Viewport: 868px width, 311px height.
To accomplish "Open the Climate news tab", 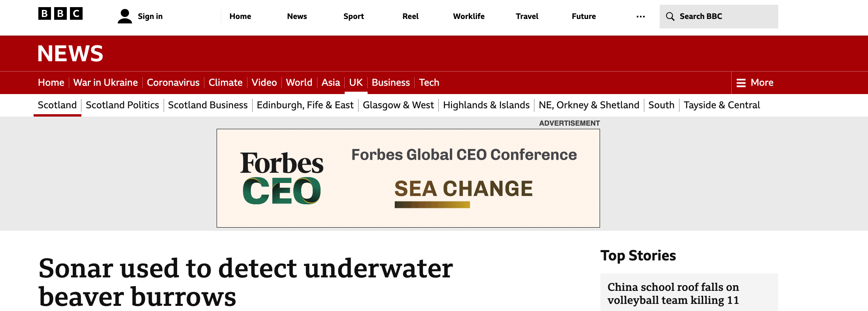I will (x=225, y=83).
